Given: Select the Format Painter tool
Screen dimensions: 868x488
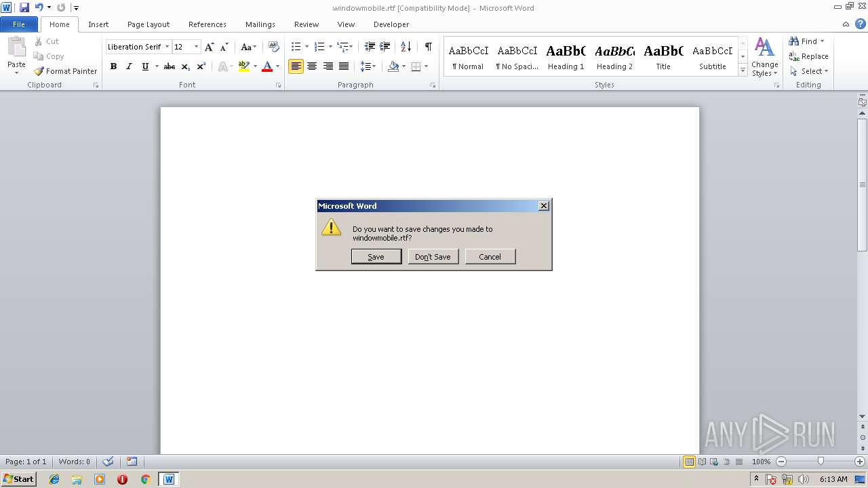Looking at the screenshot, I should (66, 71).
